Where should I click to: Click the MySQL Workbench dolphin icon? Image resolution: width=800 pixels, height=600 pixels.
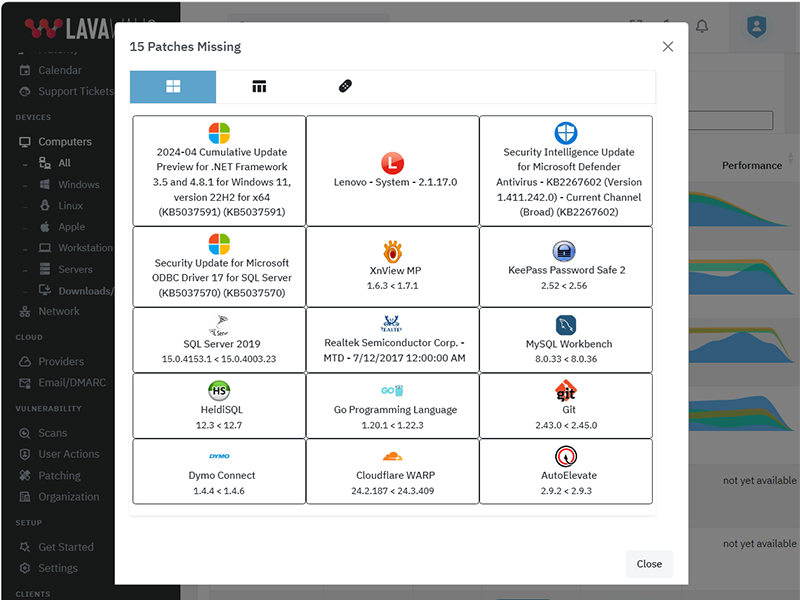point(566,325)
